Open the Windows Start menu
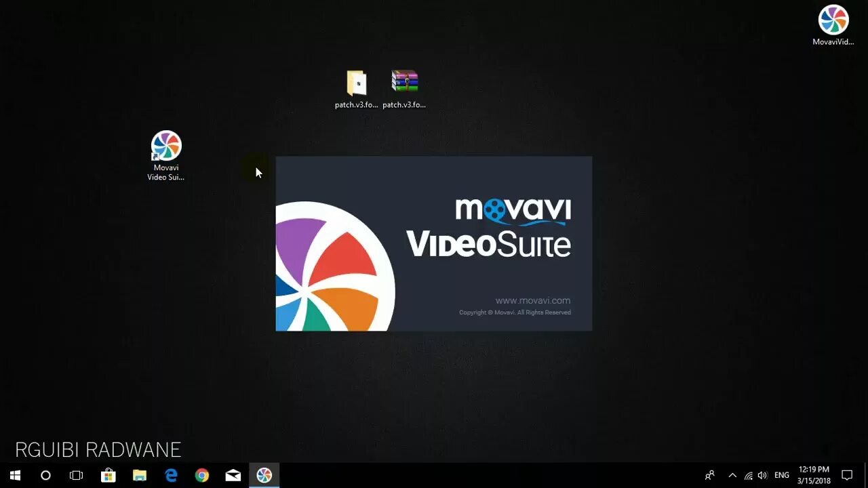This screenshot has height=488, width=868. tap(15, 475)
